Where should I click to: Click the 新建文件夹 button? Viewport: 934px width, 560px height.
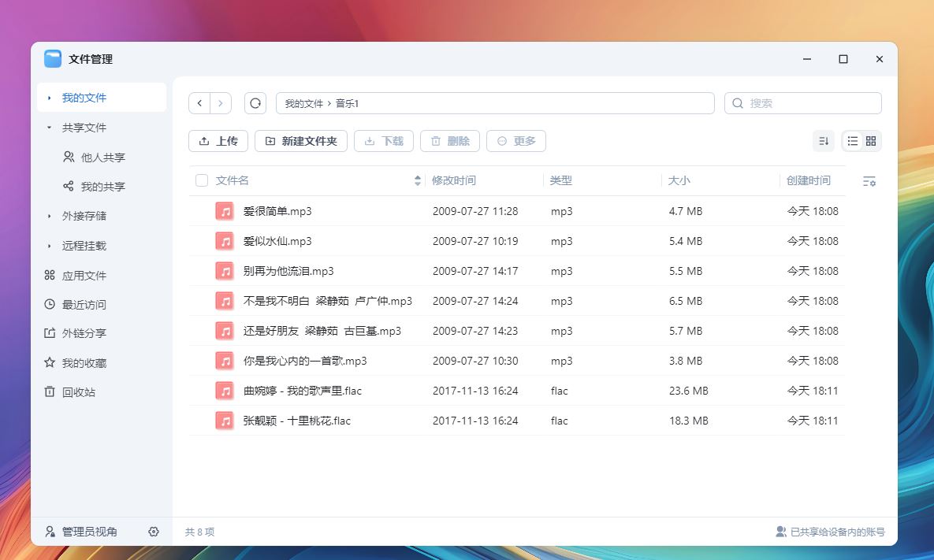point(301,141)
